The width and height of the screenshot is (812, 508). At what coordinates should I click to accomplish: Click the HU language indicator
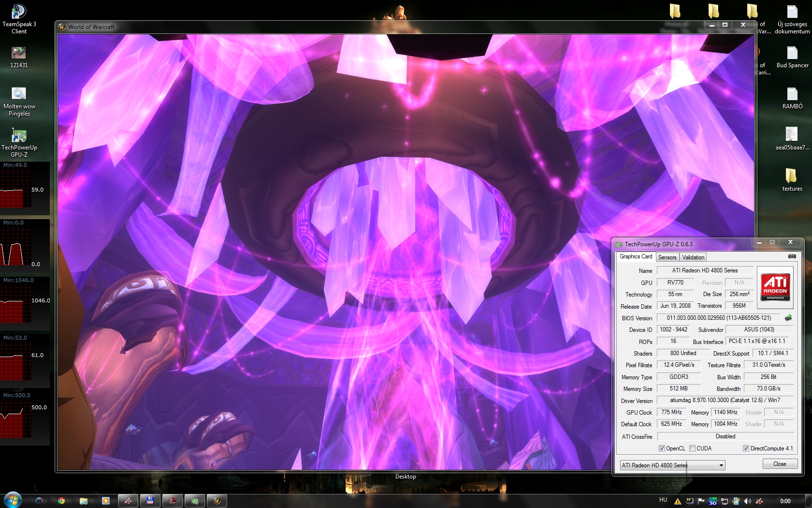[663, 500]
